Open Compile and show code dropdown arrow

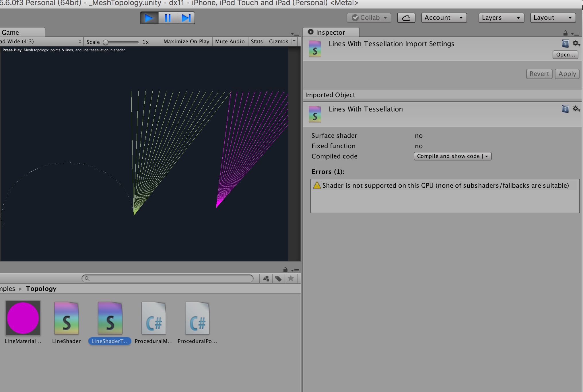point(487,156)
